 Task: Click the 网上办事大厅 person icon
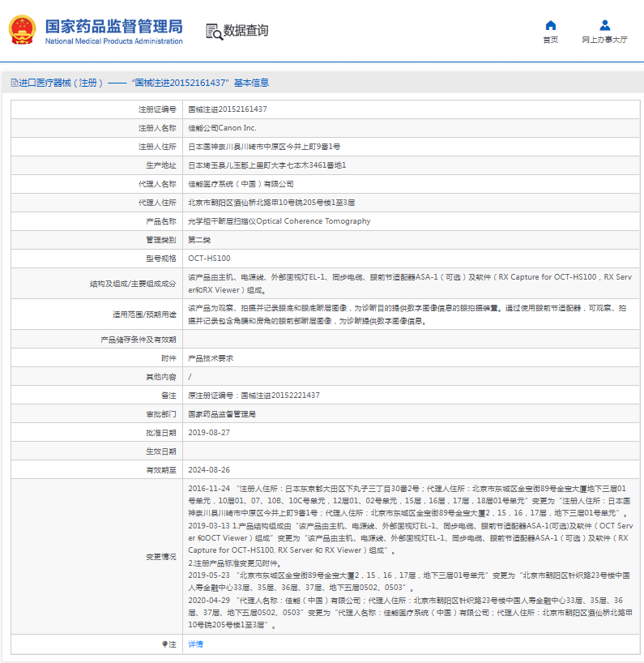click(604, 25)
